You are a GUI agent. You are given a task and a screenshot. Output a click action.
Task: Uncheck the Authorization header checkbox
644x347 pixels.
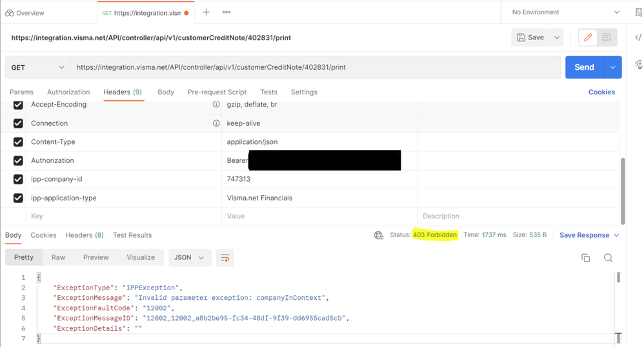click(18, 160)
